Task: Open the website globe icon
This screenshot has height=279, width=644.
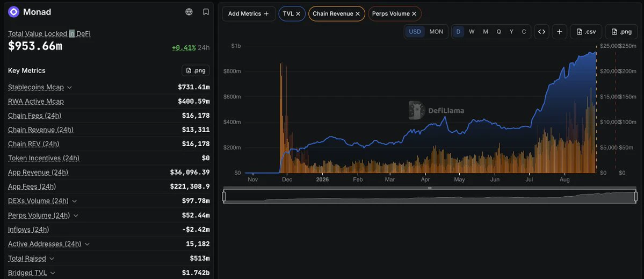Action: (x=189, y=12)
